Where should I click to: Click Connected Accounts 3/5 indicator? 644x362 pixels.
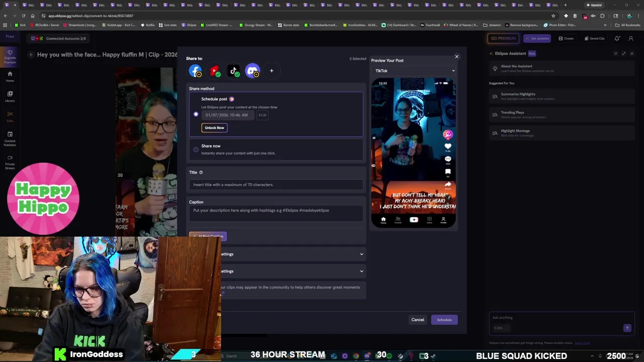click(58, 38)
